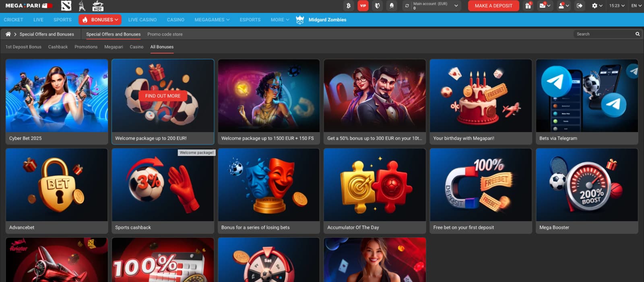Click the cricket player icon in header
The image size is (644, 282).
pos(82,6)
